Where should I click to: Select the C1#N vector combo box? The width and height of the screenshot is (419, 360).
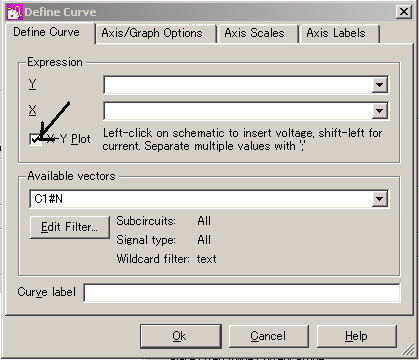[209, 199]
